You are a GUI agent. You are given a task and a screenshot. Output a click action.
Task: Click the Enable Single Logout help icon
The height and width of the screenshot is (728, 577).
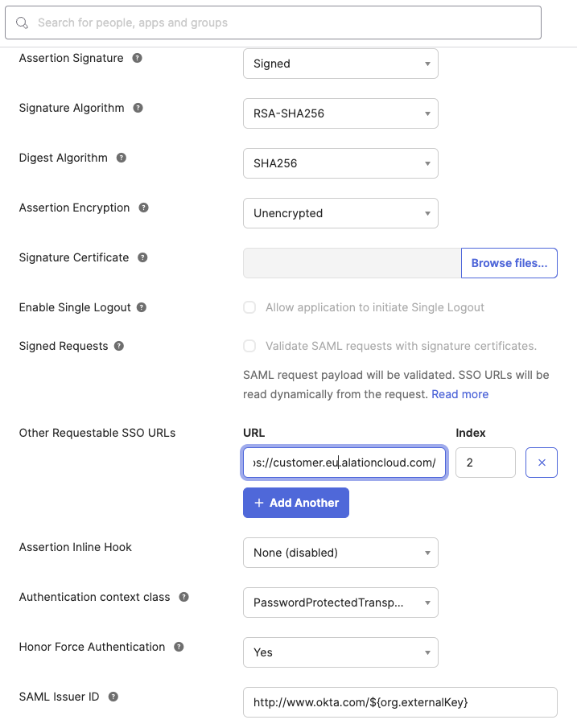(142, 307)
